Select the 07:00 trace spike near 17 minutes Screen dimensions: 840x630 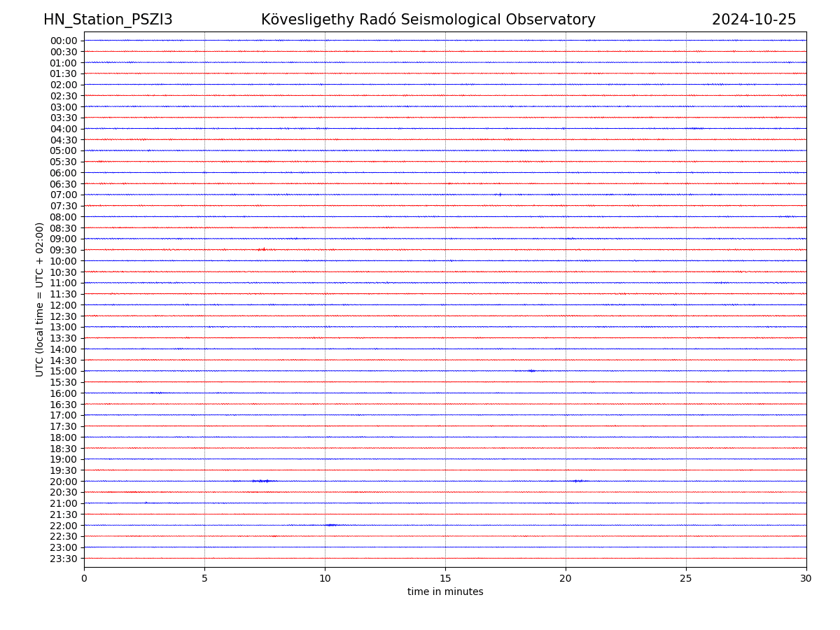coord(500,195)
